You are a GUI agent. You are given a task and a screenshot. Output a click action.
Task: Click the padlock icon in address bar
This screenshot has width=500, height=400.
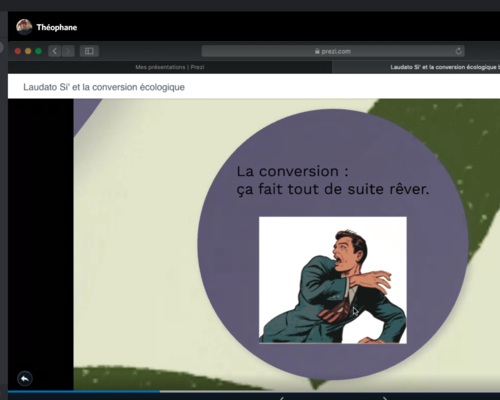[x=317, y=51]
